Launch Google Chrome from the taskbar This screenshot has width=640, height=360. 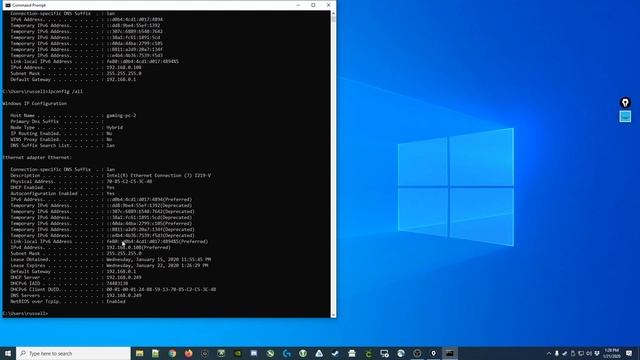click(172, 353)
